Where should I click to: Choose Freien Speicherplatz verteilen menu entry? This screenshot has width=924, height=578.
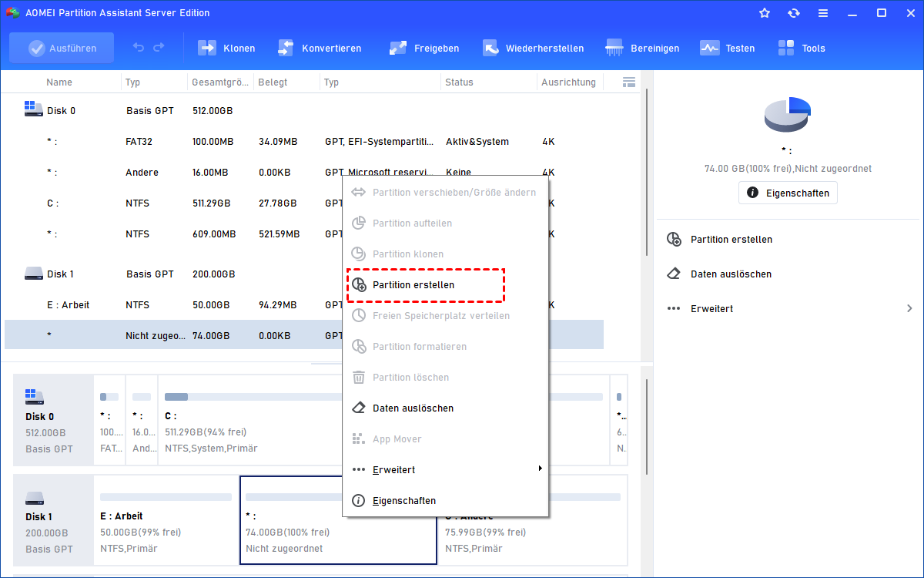tap(445, 315)
